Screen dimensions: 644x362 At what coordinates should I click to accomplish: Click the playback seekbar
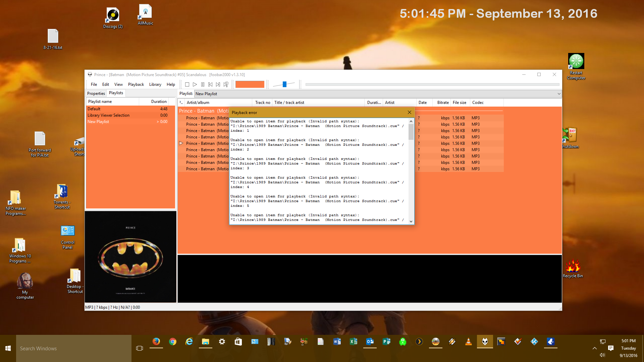click(x=432, y=84)
